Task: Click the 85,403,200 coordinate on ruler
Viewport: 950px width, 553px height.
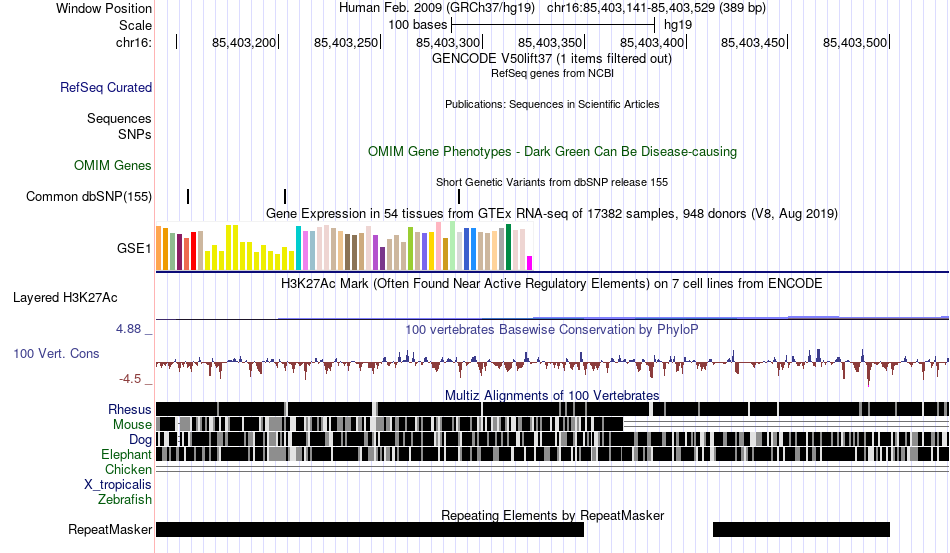Action: pyautogui.click(x=244, y=42)
